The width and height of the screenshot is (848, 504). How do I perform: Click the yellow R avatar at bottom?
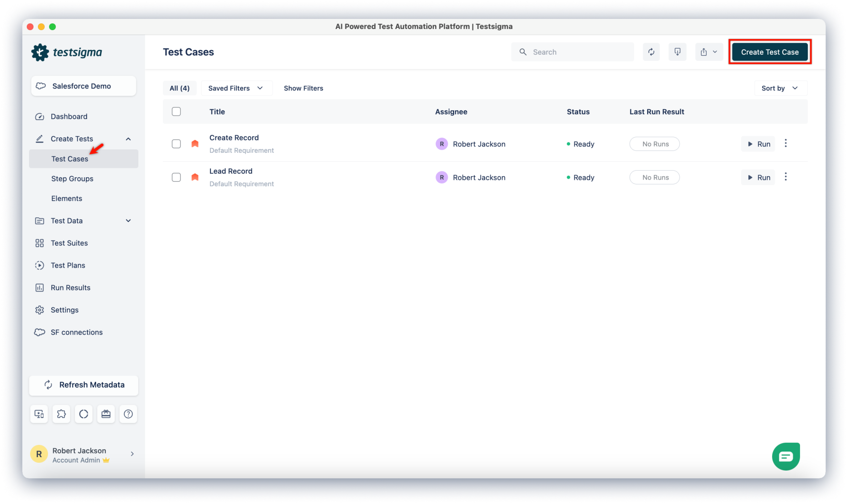pos(39,454)
